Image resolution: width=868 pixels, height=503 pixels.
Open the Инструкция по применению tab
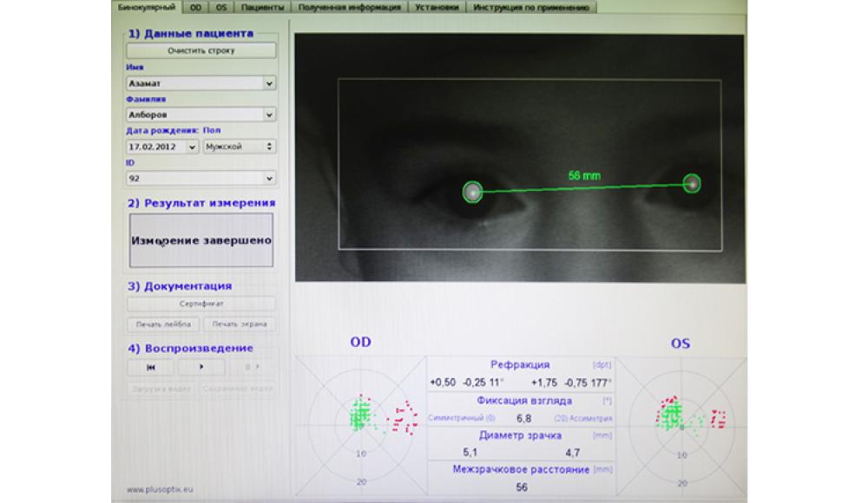pyautogui.click(x=531, y=7)
